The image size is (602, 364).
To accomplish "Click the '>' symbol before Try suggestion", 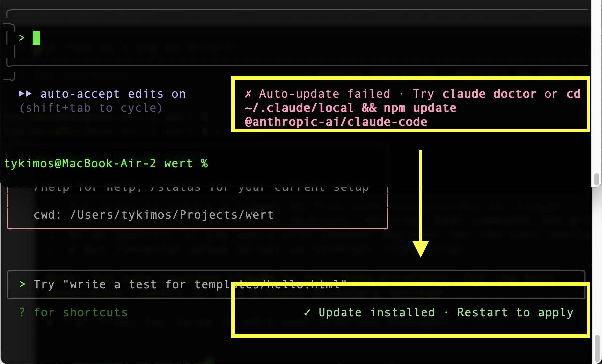I will pos(22,284).
